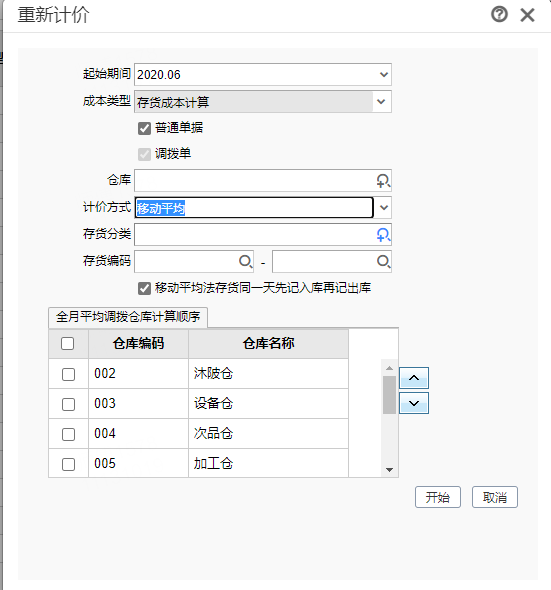Open the 成本类型 dropdown list
Viewport: 551px width, 590px height.
381,102
